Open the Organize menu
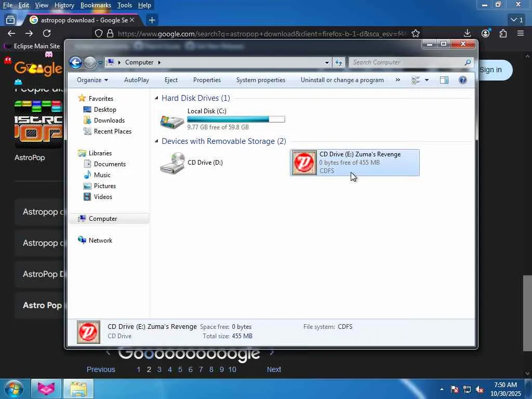Viewport: 532px width, 399px height. (x=92, y=80)
